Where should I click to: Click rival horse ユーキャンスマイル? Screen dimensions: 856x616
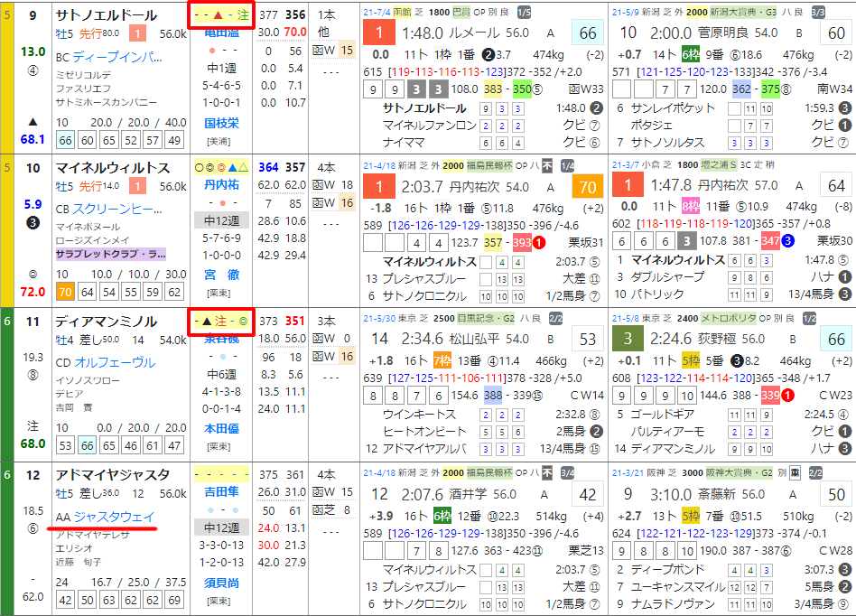pos(678,586)
